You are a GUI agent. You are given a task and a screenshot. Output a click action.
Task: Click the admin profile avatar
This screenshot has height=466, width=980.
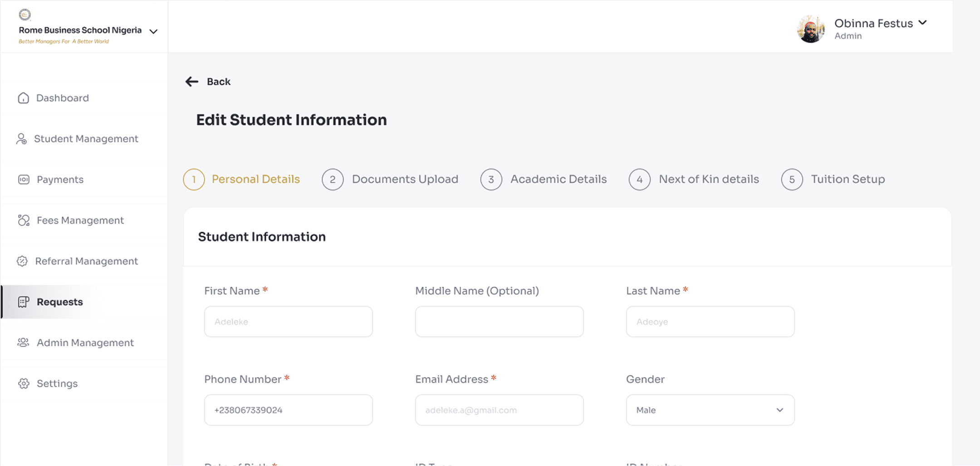pos(812,28)
